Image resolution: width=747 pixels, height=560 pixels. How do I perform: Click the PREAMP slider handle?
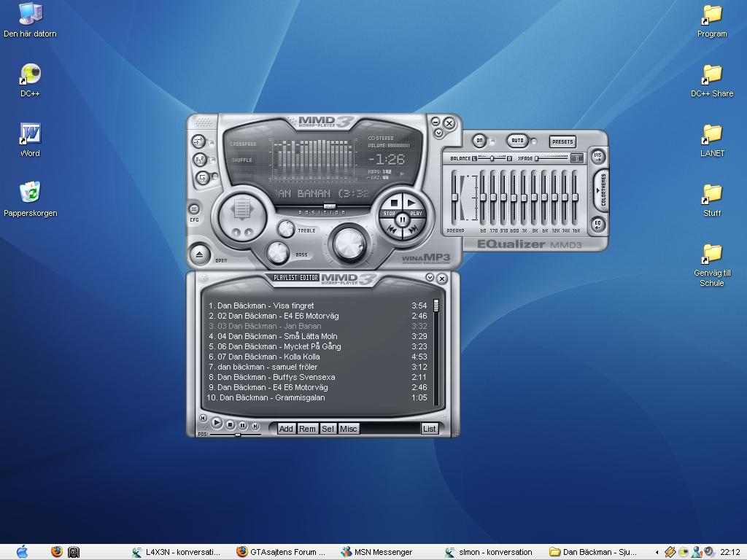click(455, 197)
